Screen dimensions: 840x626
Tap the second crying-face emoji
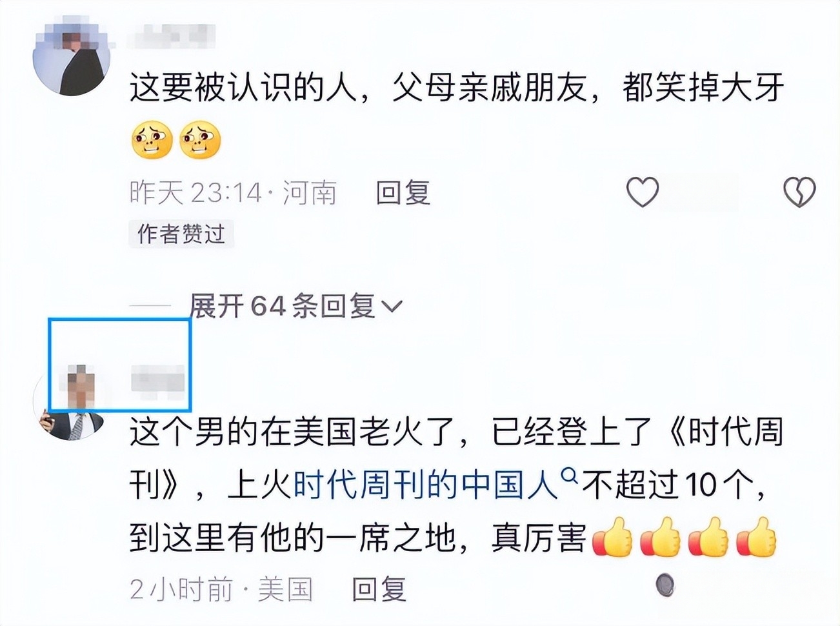click(200, 140)
